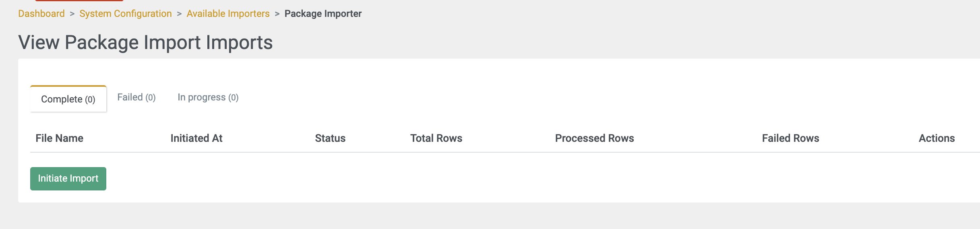Click the red bar above the breadcrumbs
Image resolution: width=980 pixels, height=229 pixels.
coord(79,0)
